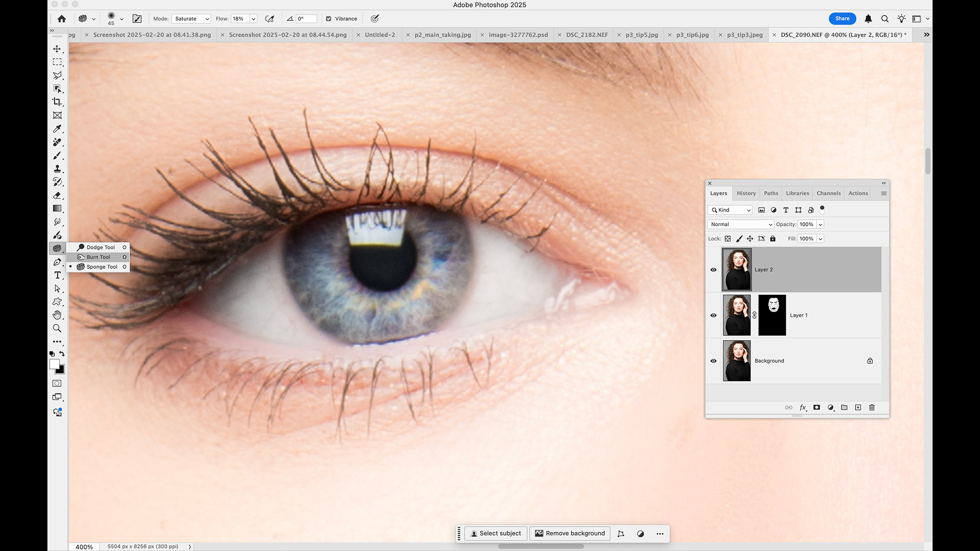980x551 pixels.
Task: Enable airbrush-style build-up effects
Action: point(269,19)
